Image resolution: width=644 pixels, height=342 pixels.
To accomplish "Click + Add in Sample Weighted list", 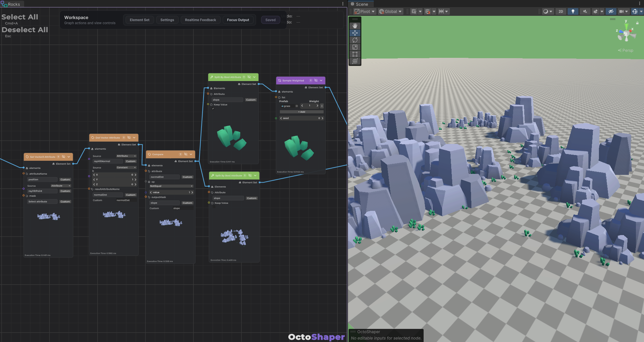I will (301, 112).
